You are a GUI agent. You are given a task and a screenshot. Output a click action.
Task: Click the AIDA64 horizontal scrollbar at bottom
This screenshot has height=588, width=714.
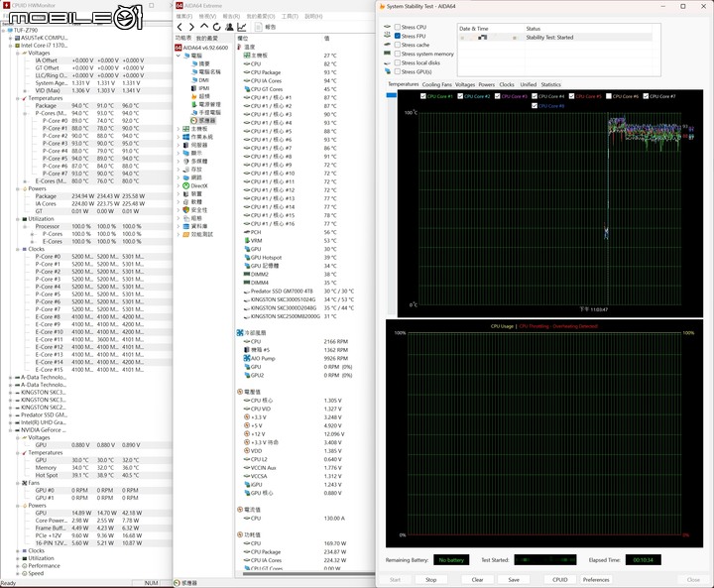click(x=308, y=574)
